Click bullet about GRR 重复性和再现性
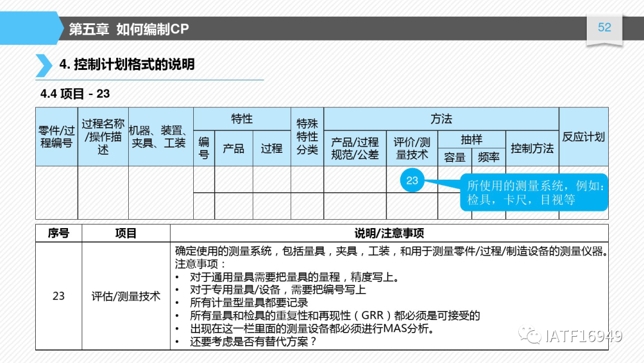The width and height of the screenshot is (644, 363). [335, 316]
